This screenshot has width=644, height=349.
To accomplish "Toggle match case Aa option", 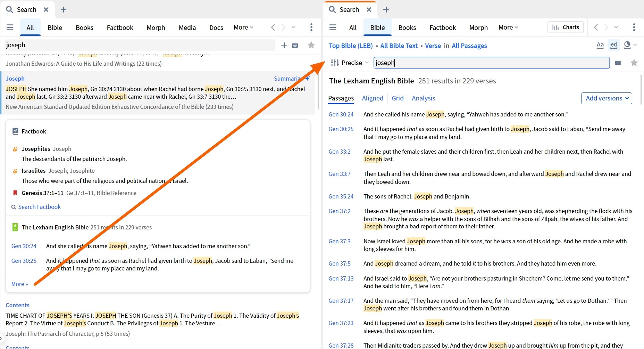I will (x=600, y=45).
